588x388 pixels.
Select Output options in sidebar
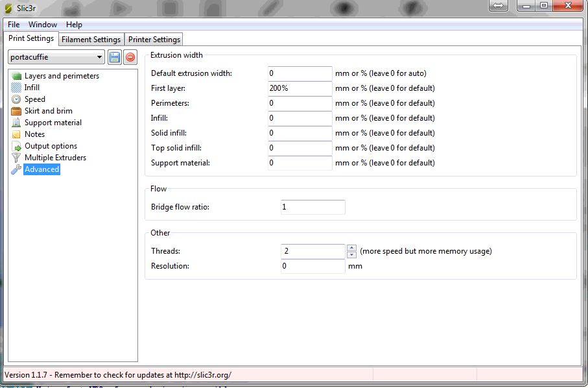pyautogui.click(x=51, y=146)
